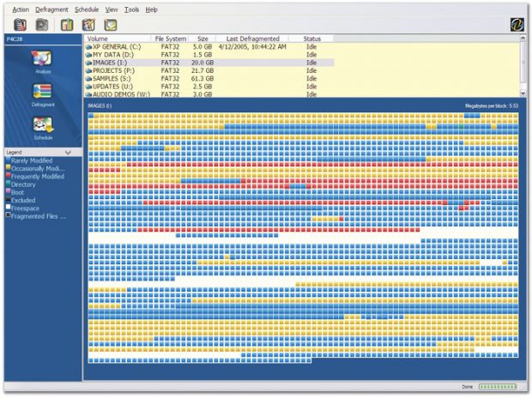Click the Done progress bar in status bar
The width and height of the screenshot is (532, 398).
[498, 387]
